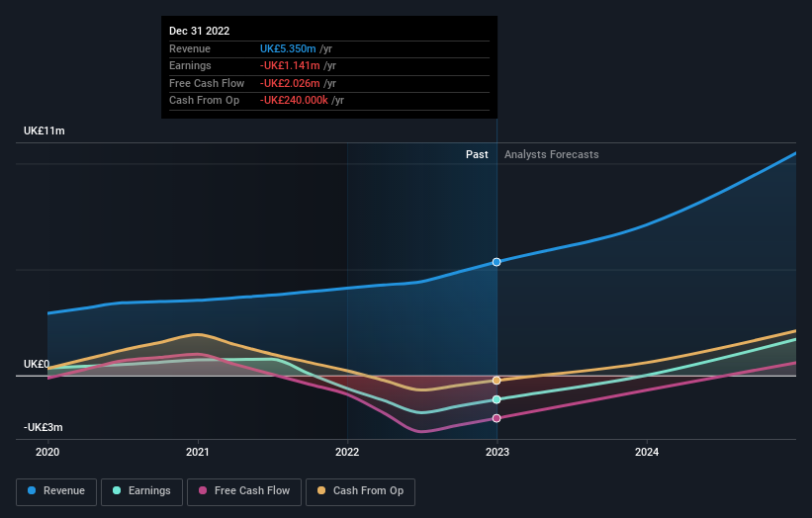Click the Cash From Op label in tooltip
This screenshot has width=812, height=518.
click(x=204, y=101)
